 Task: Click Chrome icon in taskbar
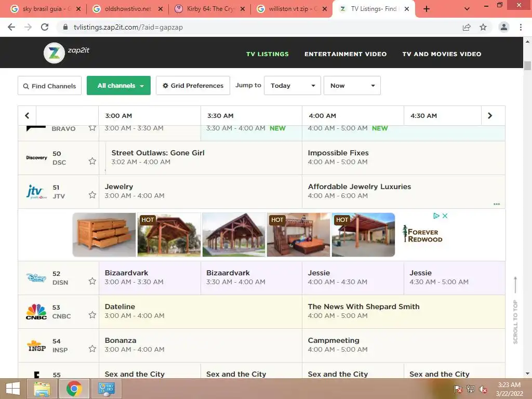tap(74, 389)
